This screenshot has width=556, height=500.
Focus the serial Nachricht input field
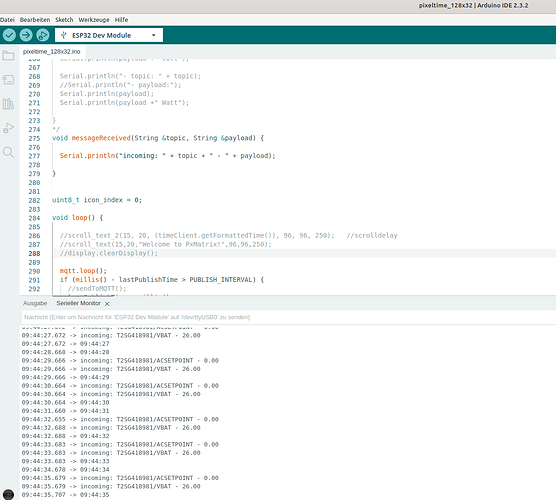click(x=288, y=317)
